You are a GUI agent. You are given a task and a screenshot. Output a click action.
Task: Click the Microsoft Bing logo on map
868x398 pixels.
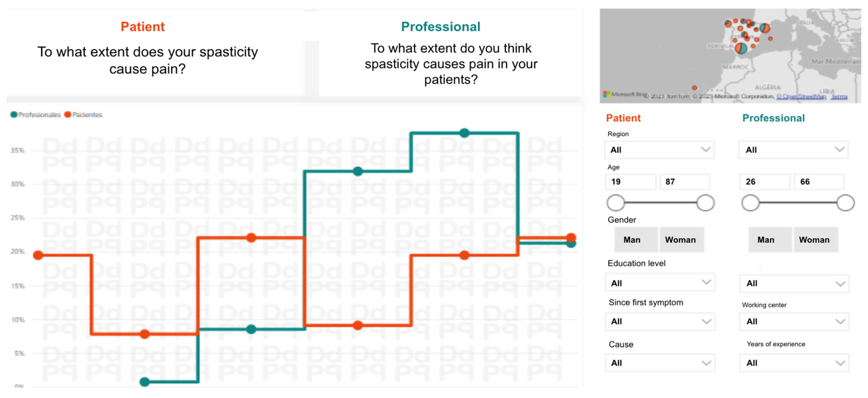click(x=607, y=94)
